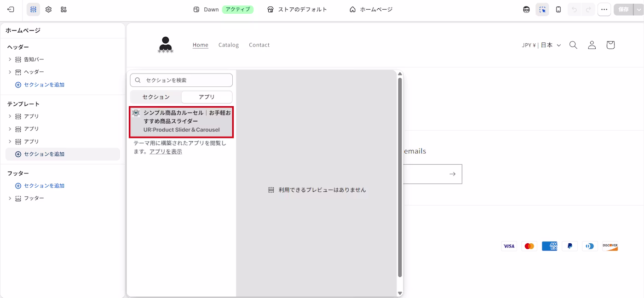Submit email with arrow button
The height and width of the screenshot is (298, 644).
(x=452, y=174)
